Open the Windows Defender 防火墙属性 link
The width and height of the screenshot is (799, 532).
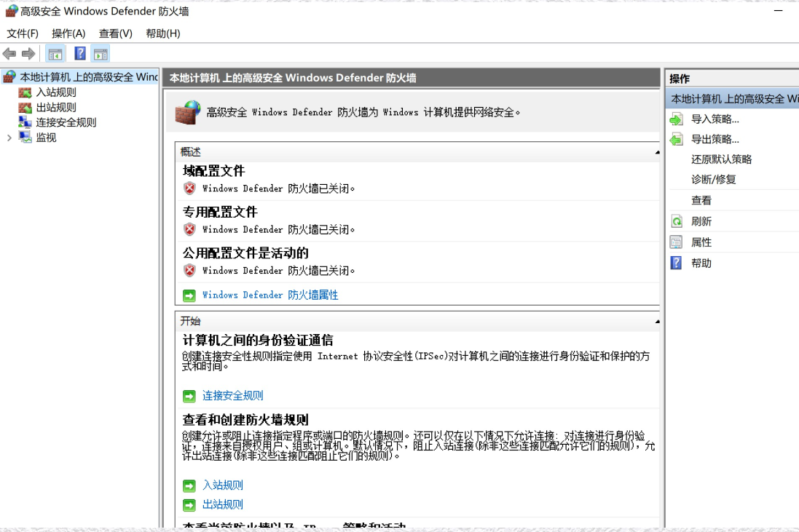[270, 295]
